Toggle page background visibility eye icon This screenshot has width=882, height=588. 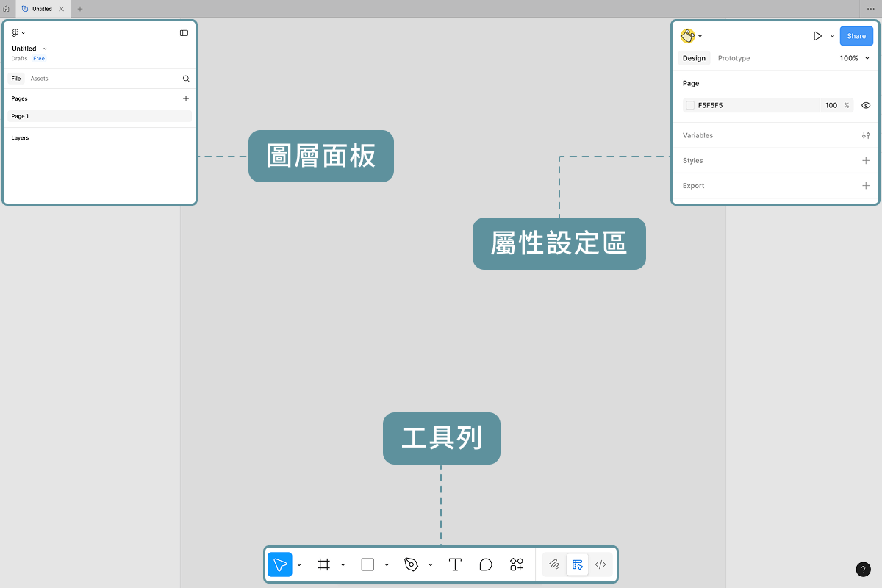pyautogui.click(x=866, y=105)
